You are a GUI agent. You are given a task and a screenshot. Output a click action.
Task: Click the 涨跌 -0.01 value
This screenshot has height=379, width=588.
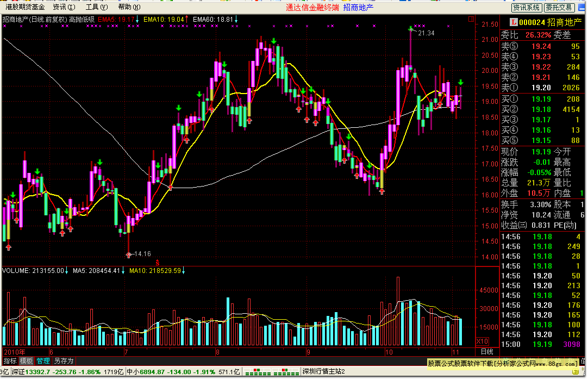click(x=541, y=162)
